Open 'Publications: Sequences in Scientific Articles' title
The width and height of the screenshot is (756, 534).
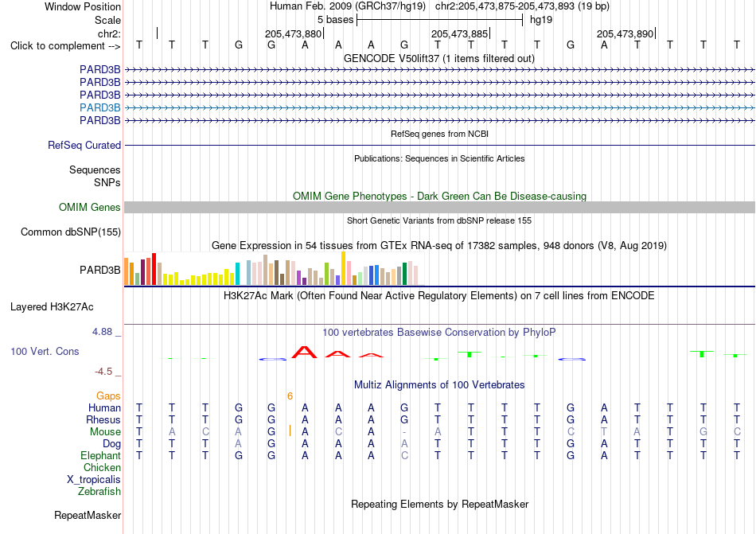439,158
